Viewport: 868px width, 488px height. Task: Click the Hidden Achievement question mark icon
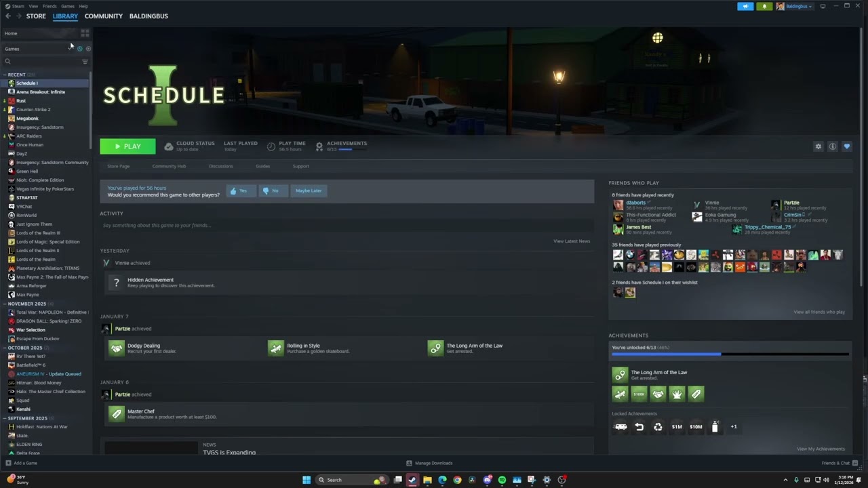[117, 283]
